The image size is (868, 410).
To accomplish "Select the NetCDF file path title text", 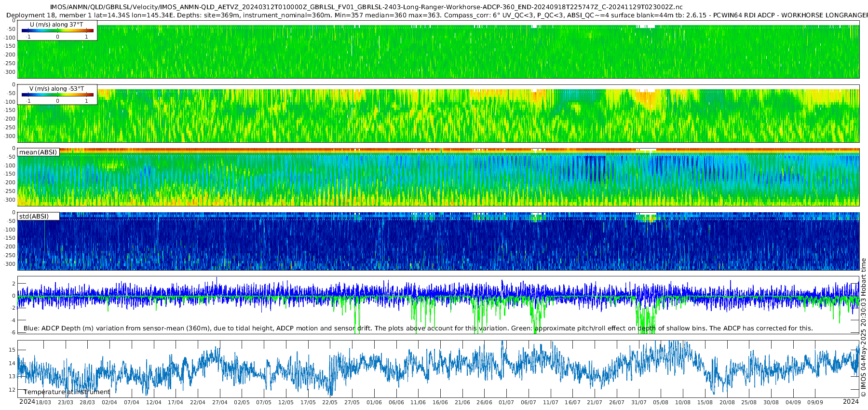I will coord(366,7).
